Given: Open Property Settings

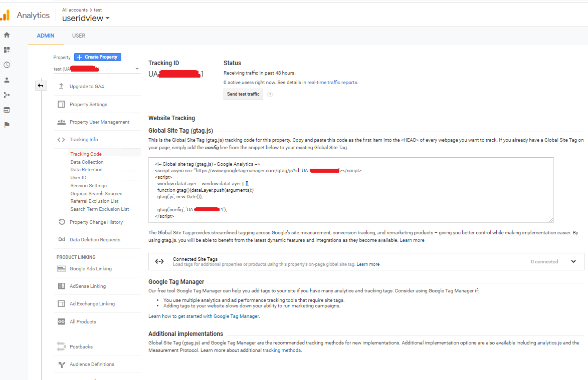Looking at the screenshot, I should pos(89,105).
